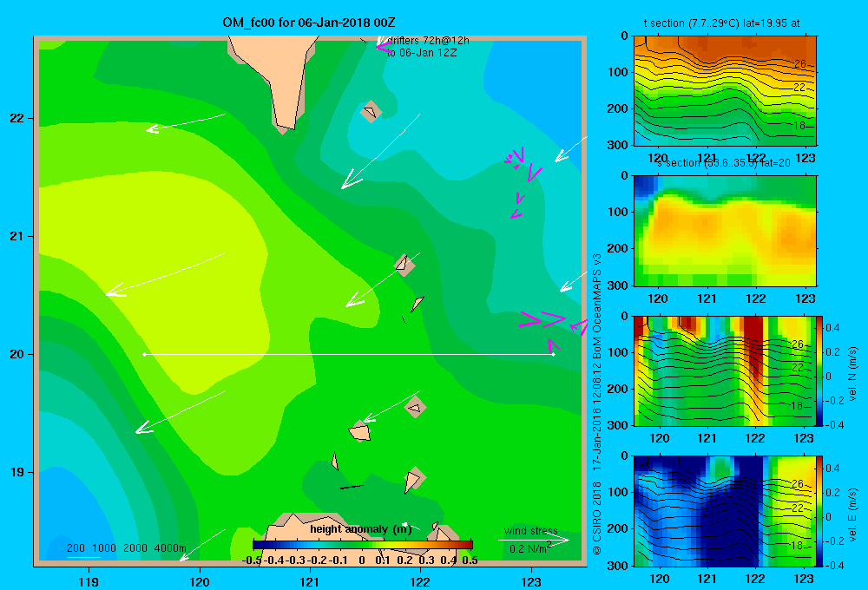Click main map longitude tick label 119

pyautogui.click(x=89, y=581)
